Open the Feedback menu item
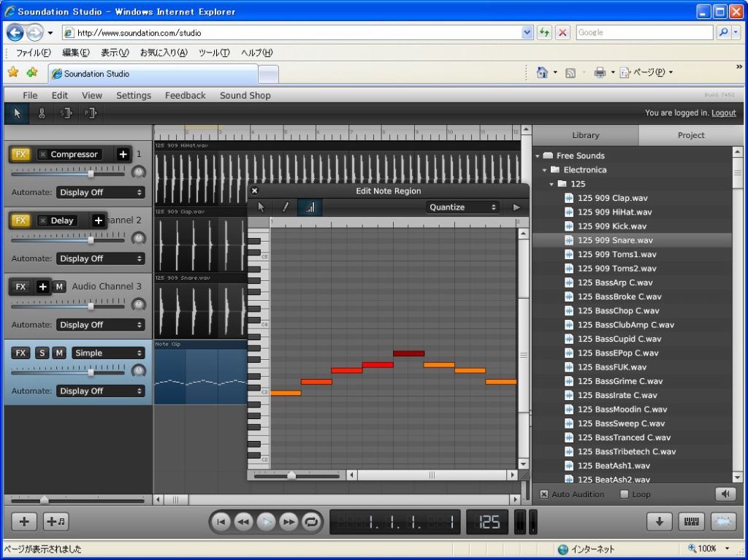Screen dimensions: 748x560 click(185, 96)
